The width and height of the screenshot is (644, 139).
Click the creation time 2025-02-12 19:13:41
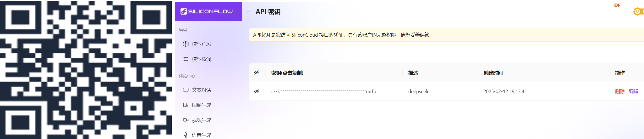point(505,91)
